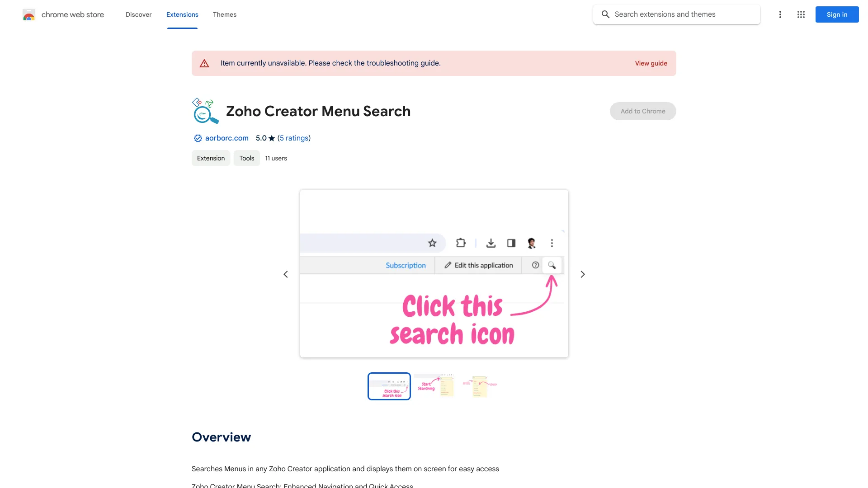Viewport: 868px width, 488px height.
Task: Click the 'Add to Chrome' button
Action: point(643,111)
